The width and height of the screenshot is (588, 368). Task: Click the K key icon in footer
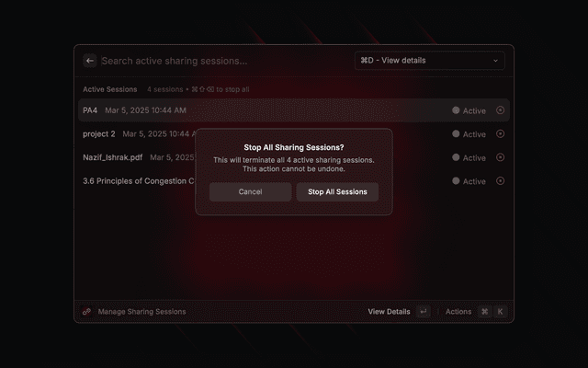pos(500,311)
